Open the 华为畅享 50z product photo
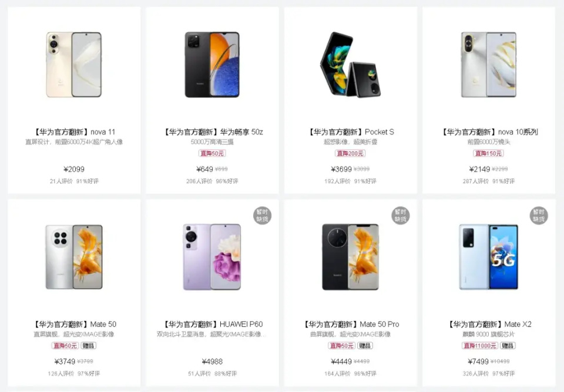The image size is (564, 392). pyautogui.click(x=212, y=65)
